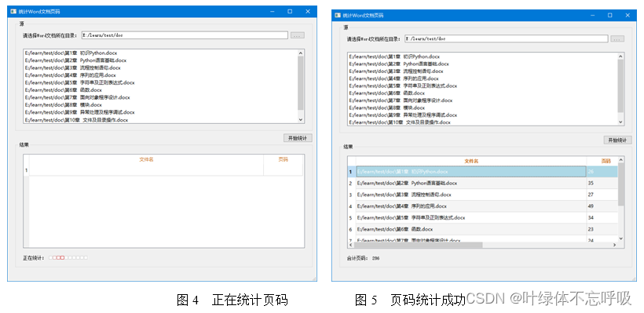Minimize the right window
The width and height of the screenshot is (644, 313).
(x=592, y=15)
